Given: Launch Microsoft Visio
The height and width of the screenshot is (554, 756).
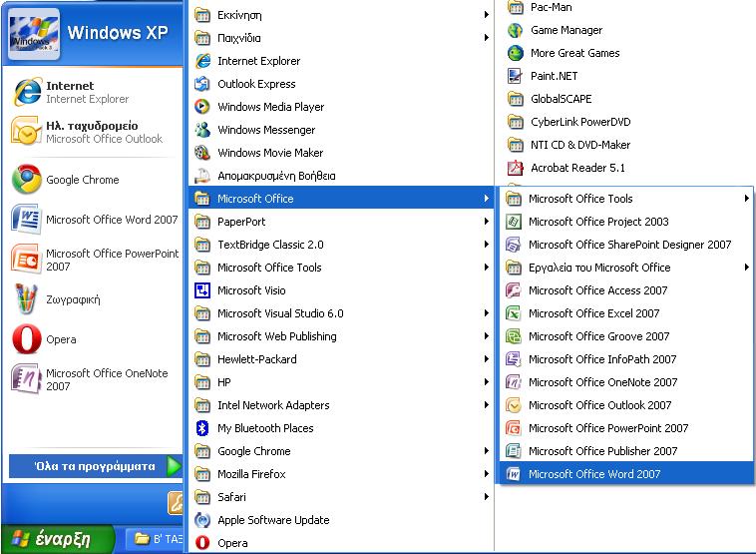Looking at the screenshot, I should click(342, 290).
